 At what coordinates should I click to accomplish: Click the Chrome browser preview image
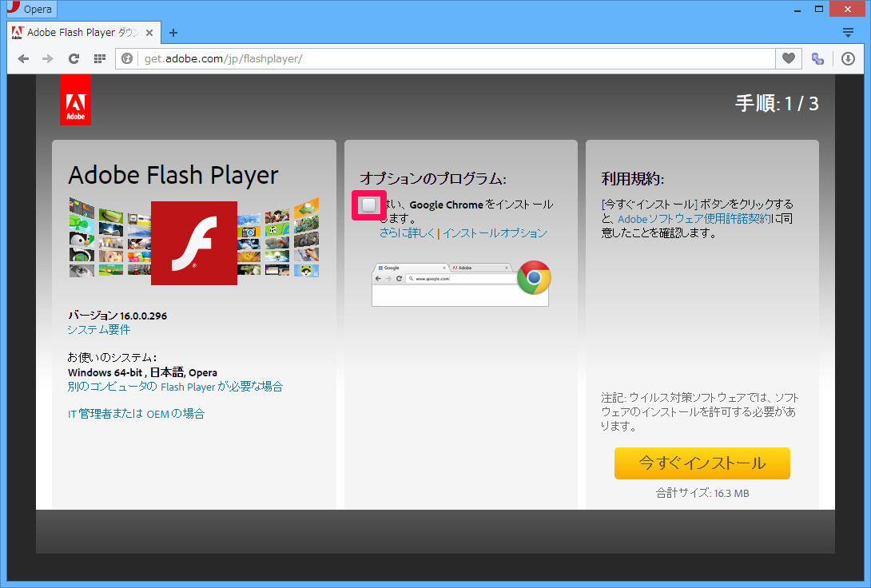460,284
